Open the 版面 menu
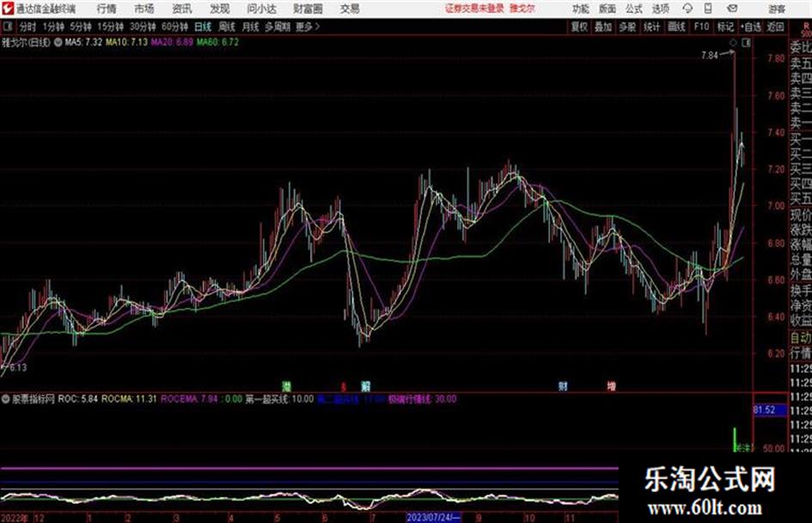This screenshot has width=812, height=523. tap(607, 9)
